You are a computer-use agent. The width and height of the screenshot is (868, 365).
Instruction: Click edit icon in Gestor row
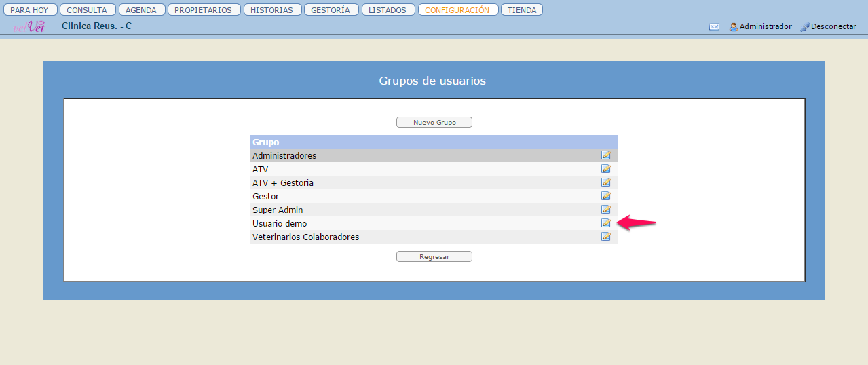(605, 196)
